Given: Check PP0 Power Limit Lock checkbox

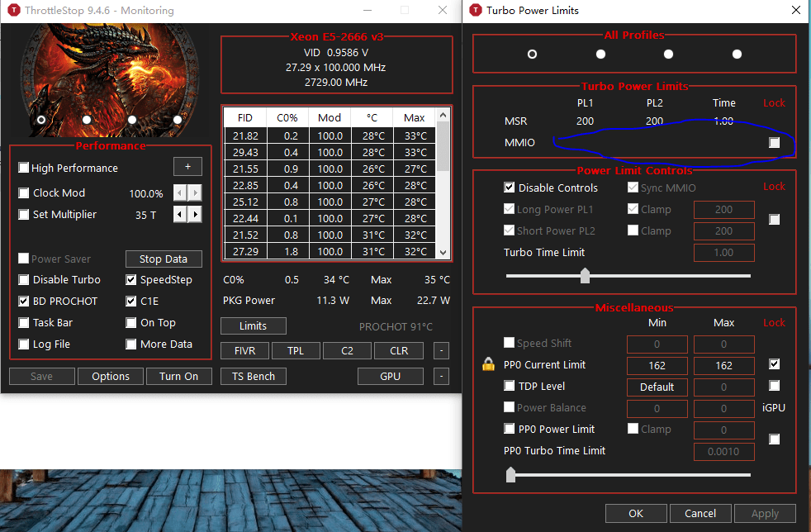Looking at the screenshot, I should (775, 439).
